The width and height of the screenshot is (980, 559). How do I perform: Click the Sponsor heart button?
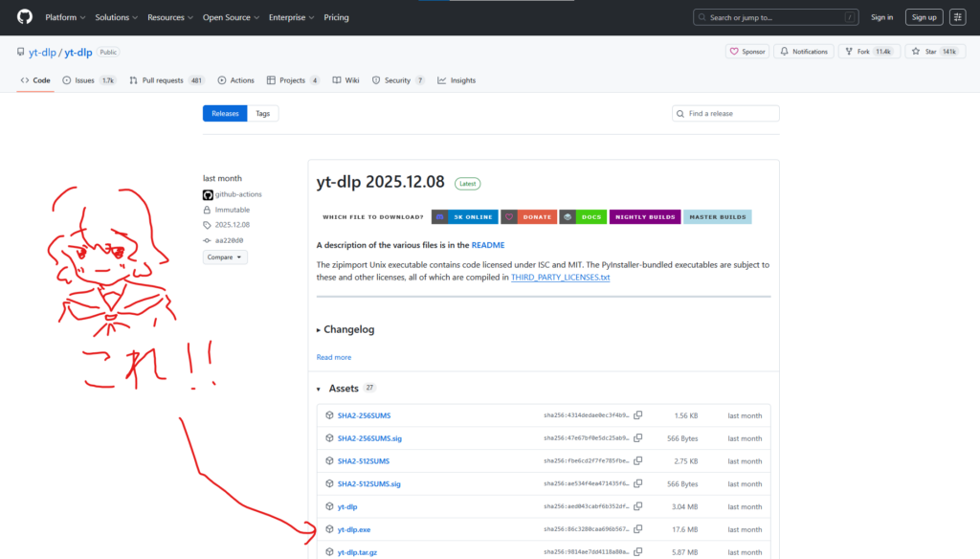click(x=747, y=52)
